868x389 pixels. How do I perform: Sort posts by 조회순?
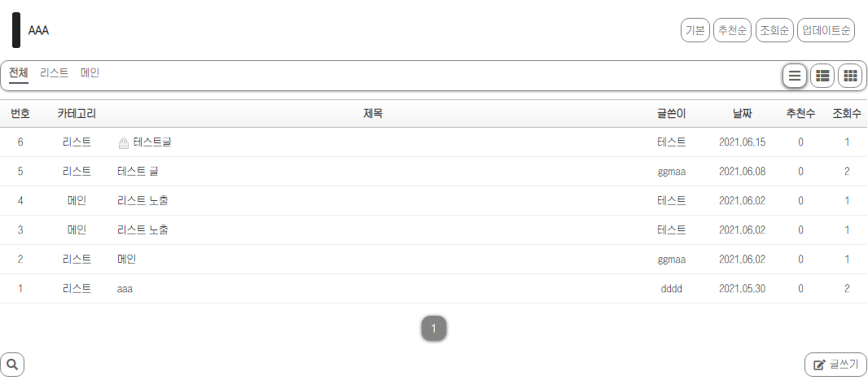[774, 30]
